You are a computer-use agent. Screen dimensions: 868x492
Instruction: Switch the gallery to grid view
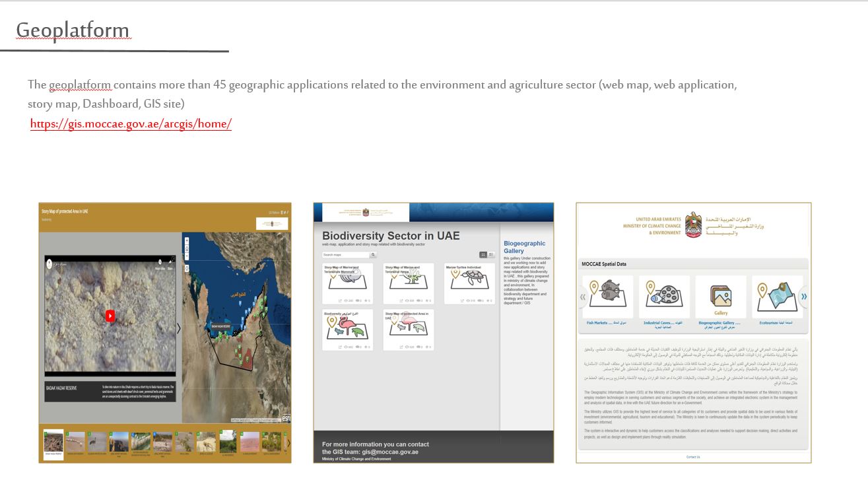point(483,255)
